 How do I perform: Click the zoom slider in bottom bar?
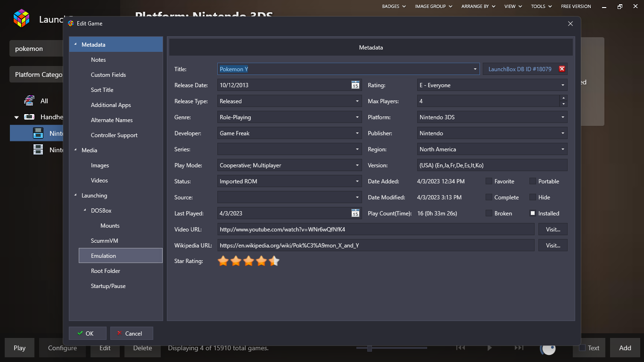392,348
